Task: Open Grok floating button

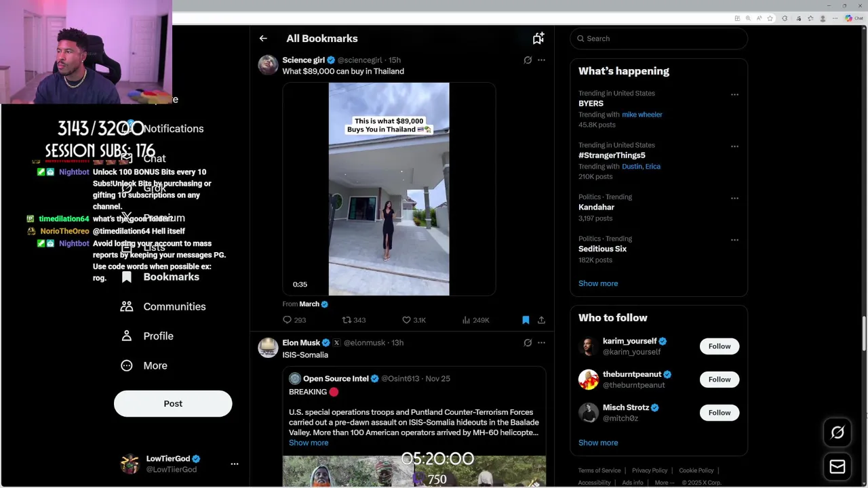Action: click(x=837, y=432)
